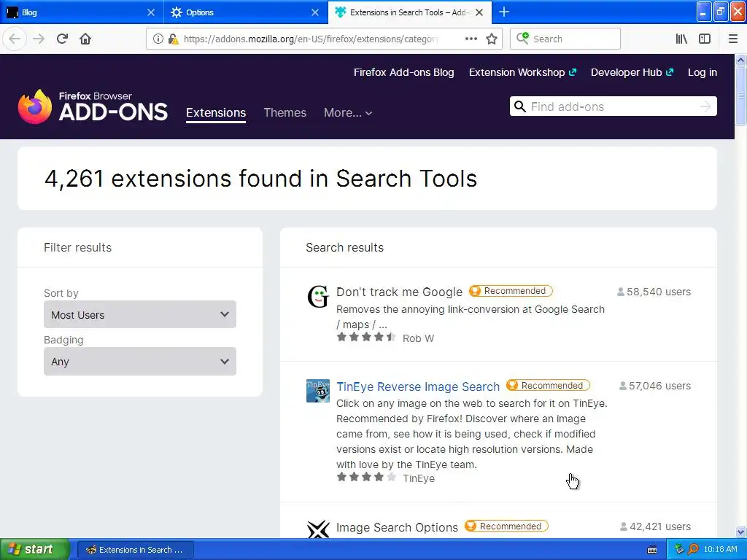Image resolution: width=747 pixels, height=560 pixels.
Task: Close the Options tab
Action: click(315, 12)
